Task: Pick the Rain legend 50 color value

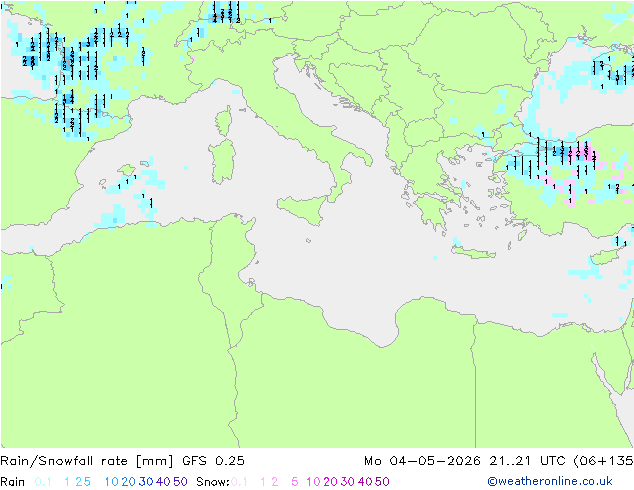Action: tap(180, 482)
